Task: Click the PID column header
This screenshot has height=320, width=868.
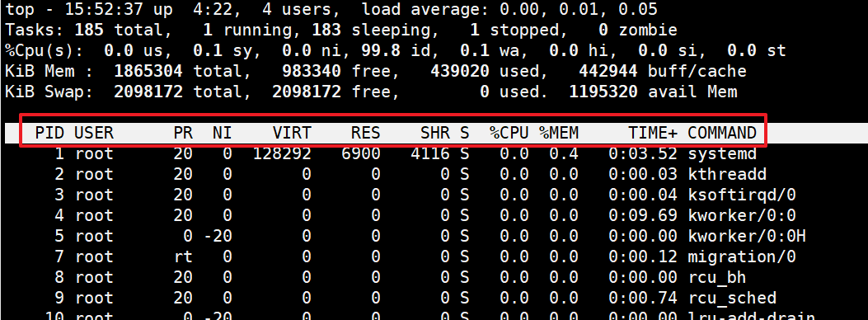Action: [49, 133]
